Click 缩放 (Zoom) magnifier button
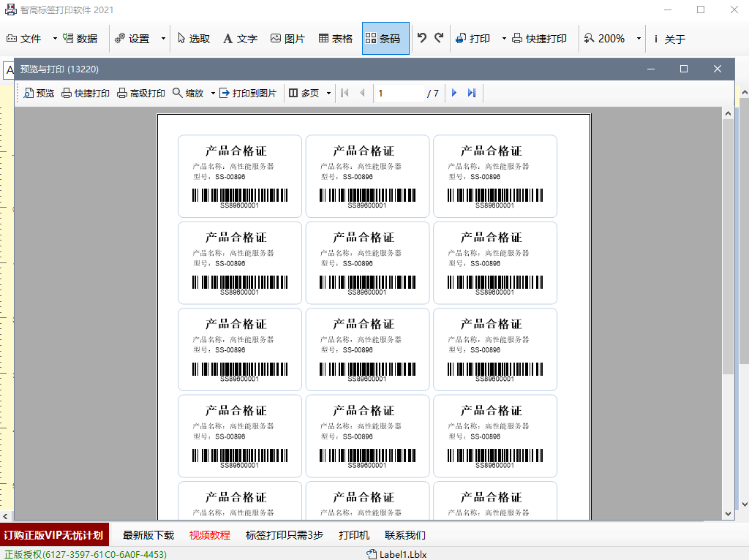Screen dimensions: 749x560 (188, 93)
